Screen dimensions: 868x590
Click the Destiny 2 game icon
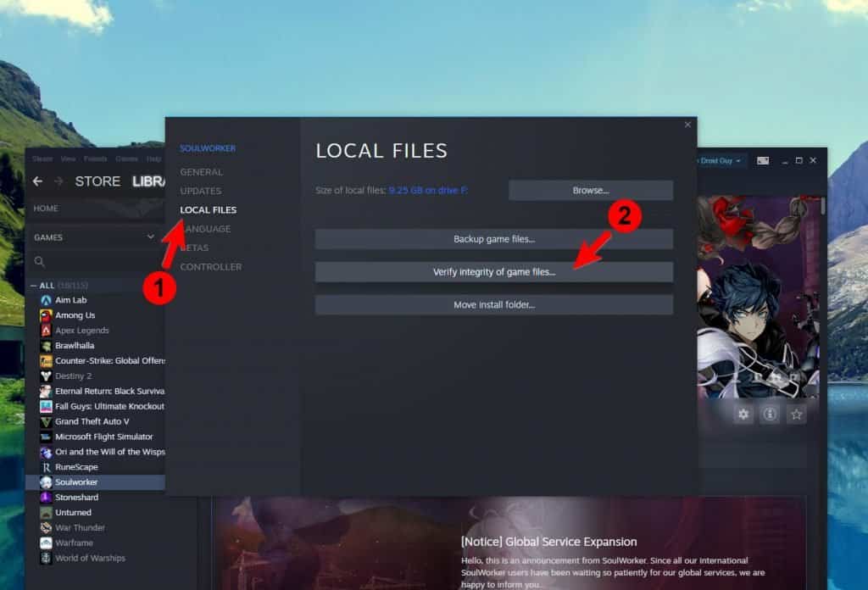46,376
